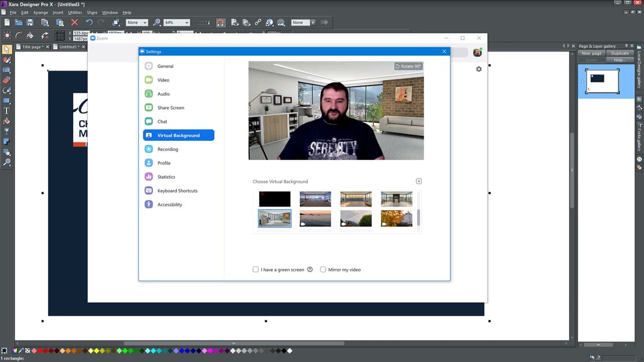Select the sunset virtual background thumbnail
Viewport: 644px width, 362px height.
tap(315, 218)
